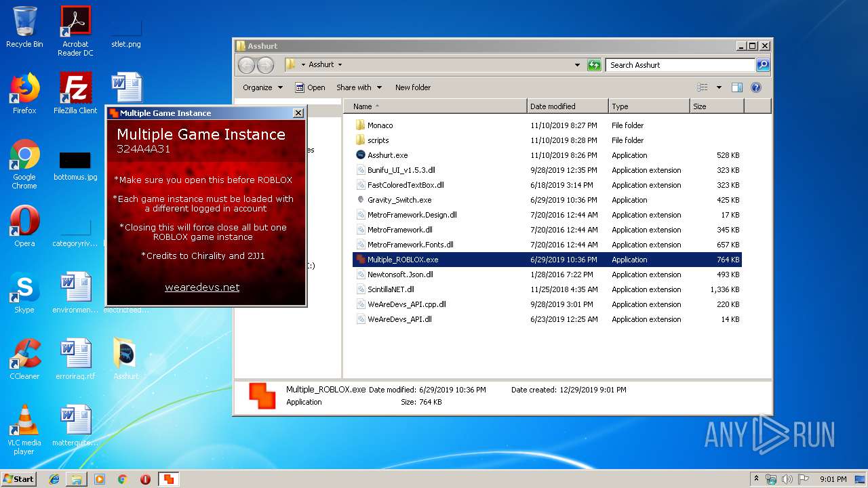
Task: Launch Skype from the desktop
Action: 24,293
